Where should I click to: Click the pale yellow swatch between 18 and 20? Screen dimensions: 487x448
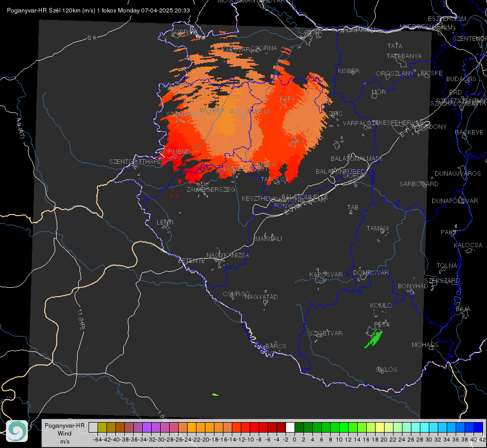pyautogui.click(x=380, y=427)
